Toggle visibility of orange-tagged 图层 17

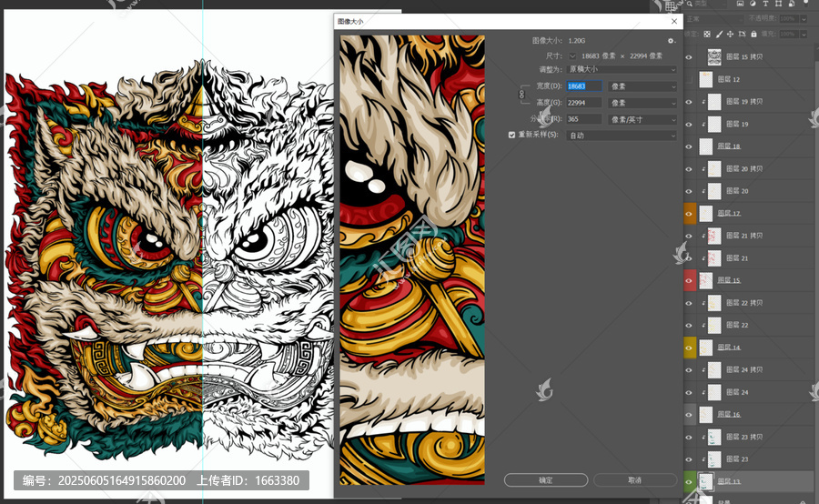[690, 214]
